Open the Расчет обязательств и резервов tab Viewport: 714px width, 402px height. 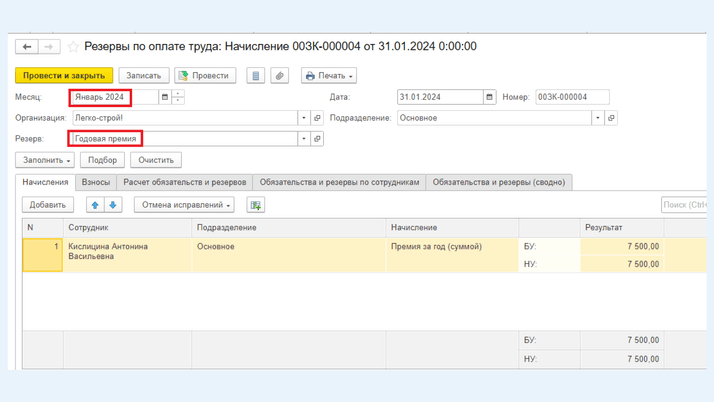point(185,183)
